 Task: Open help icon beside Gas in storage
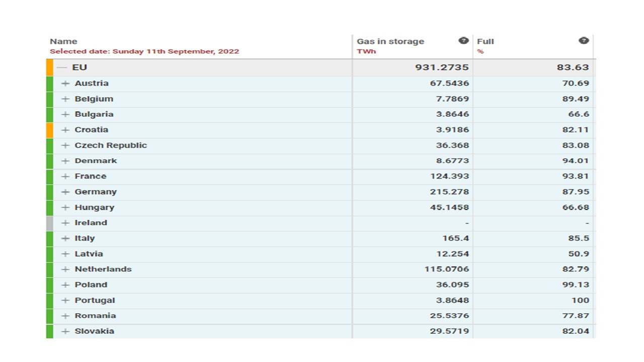[463, 41]
